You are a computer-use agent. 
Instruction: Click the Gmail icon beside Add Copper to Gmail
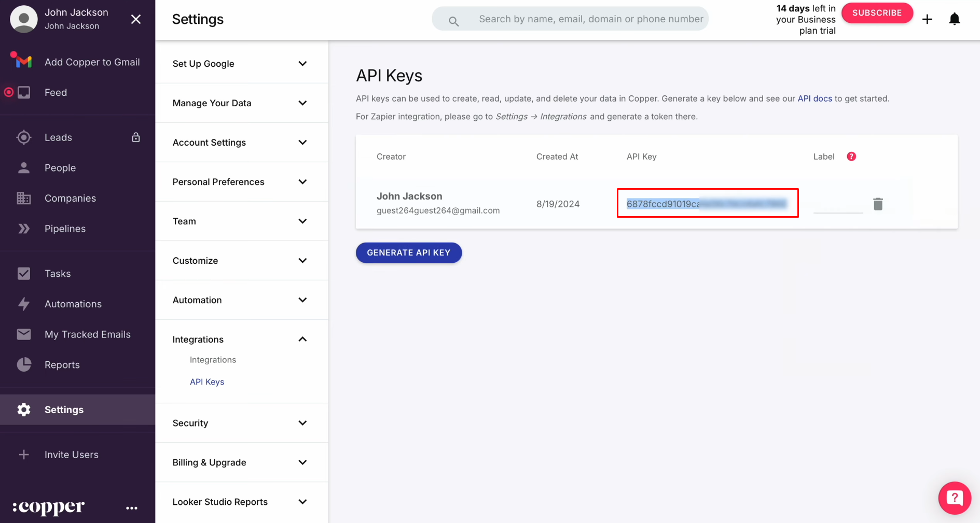tap(23, 62)
